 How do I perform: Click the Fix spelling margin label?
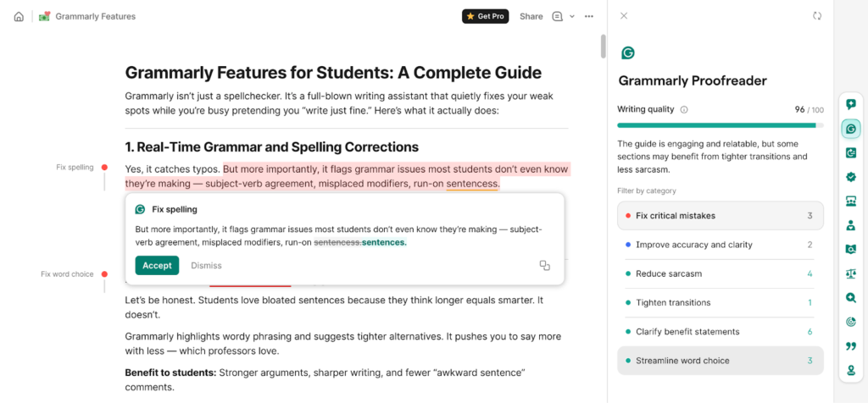click(75, 167)
